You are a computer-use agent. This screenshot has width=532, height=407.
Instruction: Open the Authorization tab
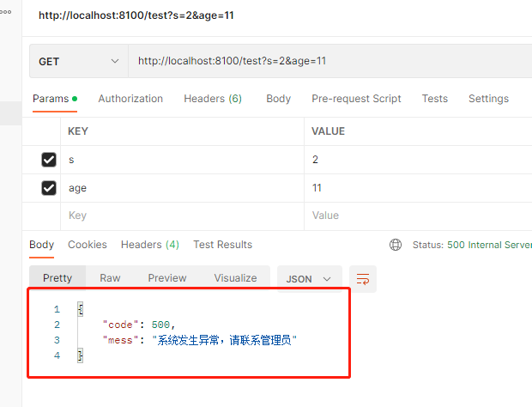click(130, 99)
